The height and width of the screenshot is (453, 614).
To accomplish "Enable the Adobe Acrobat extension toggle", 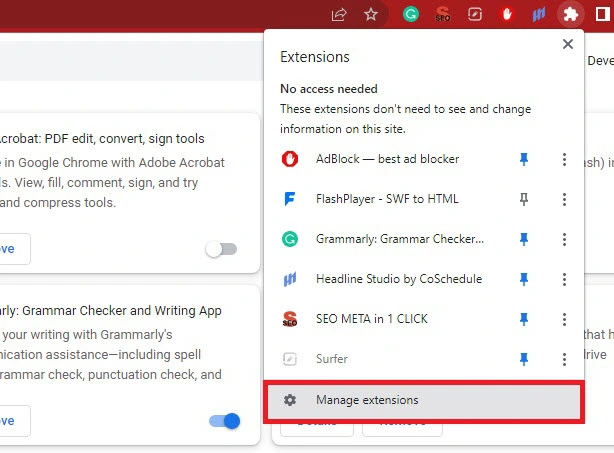I will (221, 249).
